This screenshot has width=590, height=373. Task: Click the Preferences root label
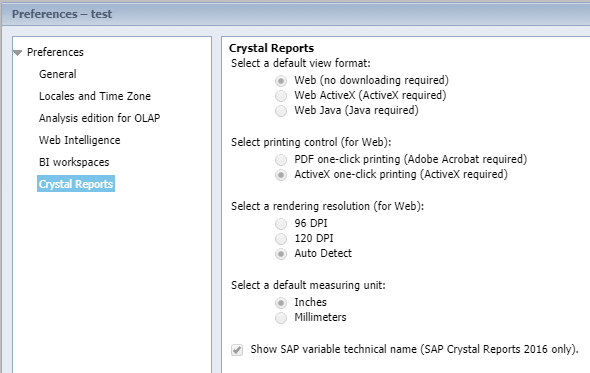tap(55, 52)
